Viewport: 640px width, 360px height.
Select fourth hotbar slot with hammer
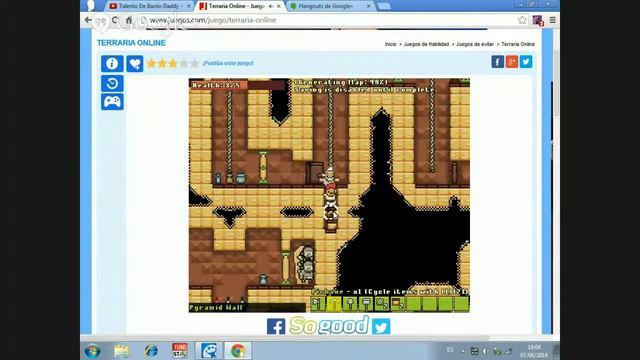pos(366,304)
